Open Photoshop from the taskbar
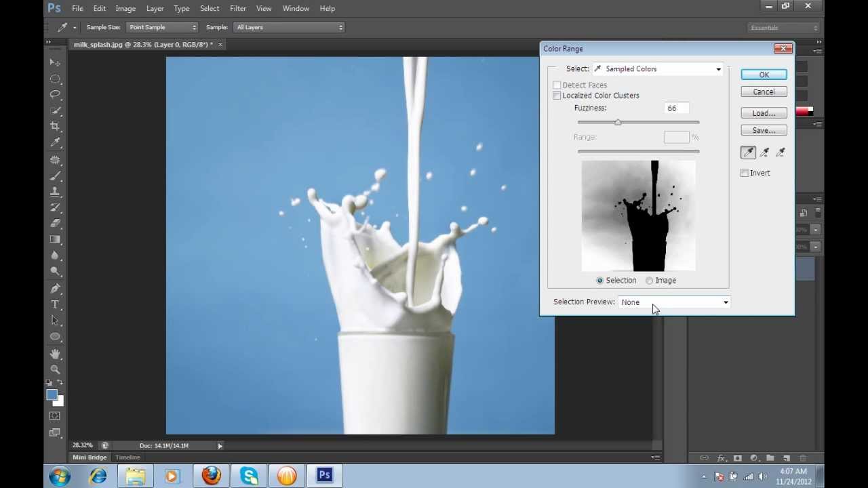 (323, 475)
